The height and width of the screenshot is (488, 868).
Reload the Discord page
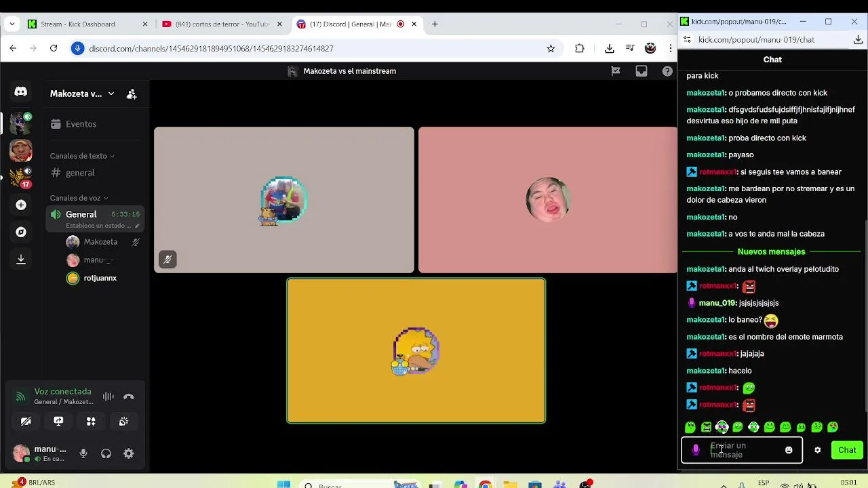54,49
